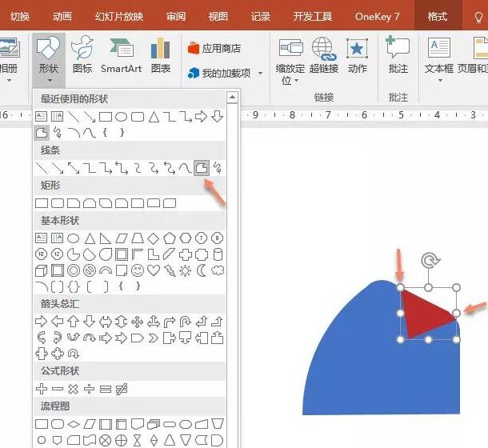Open the 审阅 review tab
The image size is (488, 448).
click(x=176, y=16)
